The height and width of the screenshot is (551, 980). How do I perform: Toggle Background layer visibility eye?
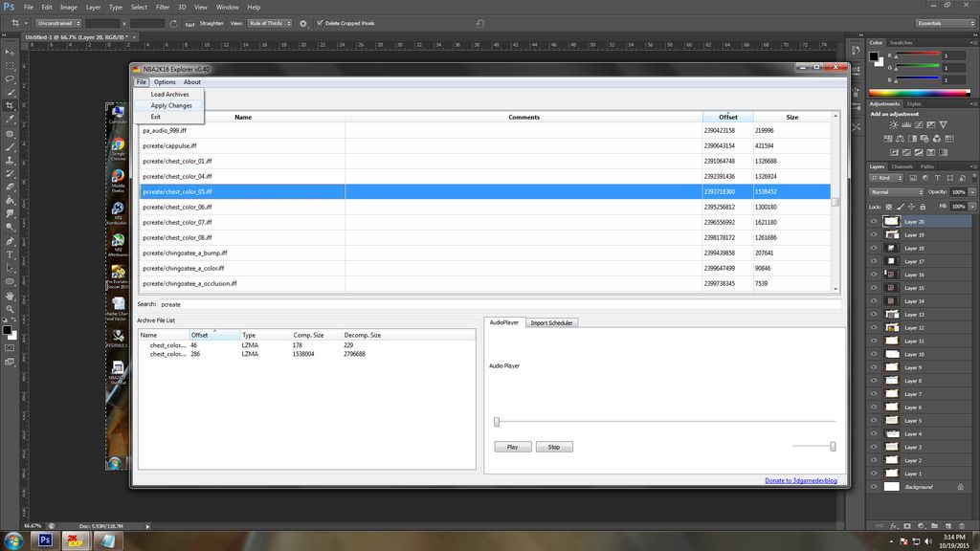coord(874,487)
